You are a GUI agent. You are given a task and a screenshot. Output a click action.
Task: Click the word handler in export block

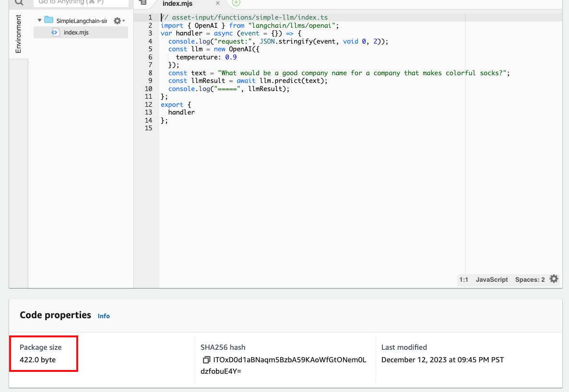coord(181,113)
